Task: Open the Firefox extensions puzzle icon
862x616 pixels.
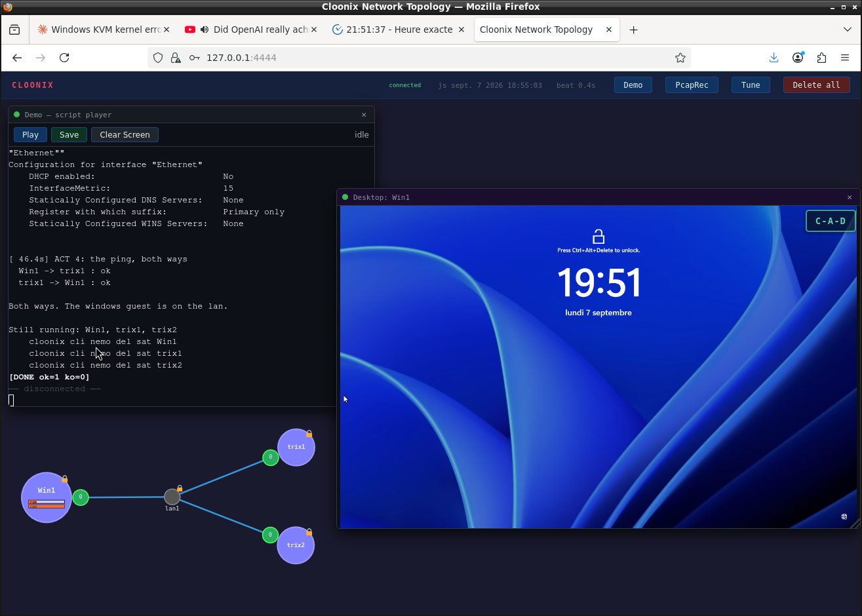Action: click(821, 58)
